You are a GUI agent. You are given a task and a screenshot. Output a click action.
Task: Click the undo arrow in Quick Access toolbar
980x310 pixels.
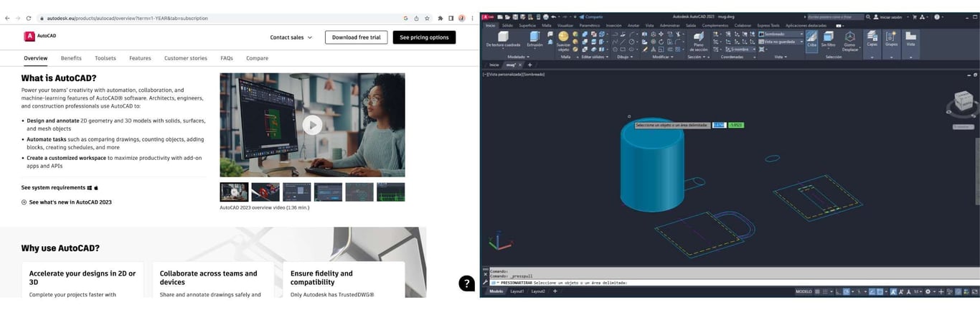pyautogui.click(x=553, y=17)
